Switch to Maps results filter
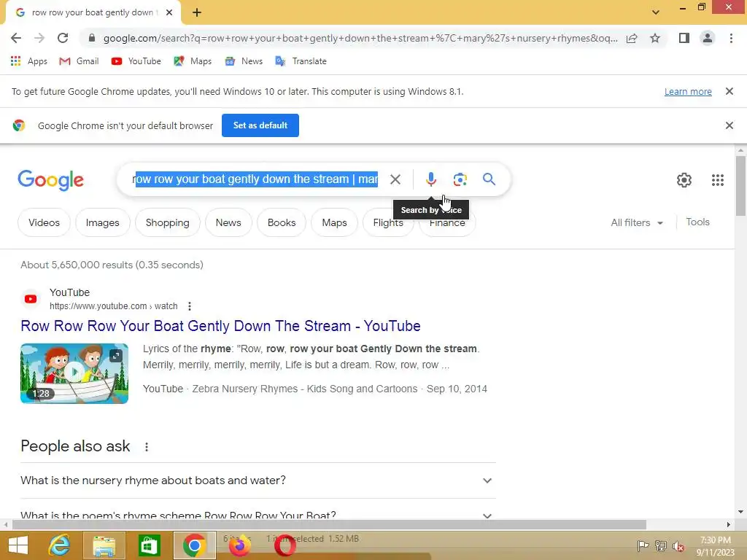 tap(334, 222)
